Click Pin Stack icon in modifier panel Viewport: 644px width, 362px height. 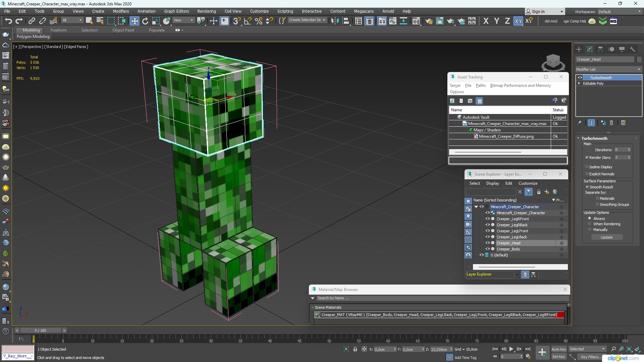[x=579, y=123]
